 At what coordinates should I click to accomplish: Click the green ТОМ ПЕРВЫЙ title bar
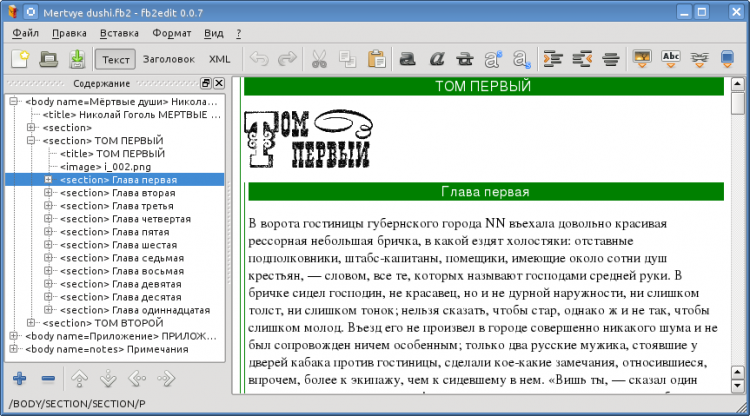pos(483,86)
